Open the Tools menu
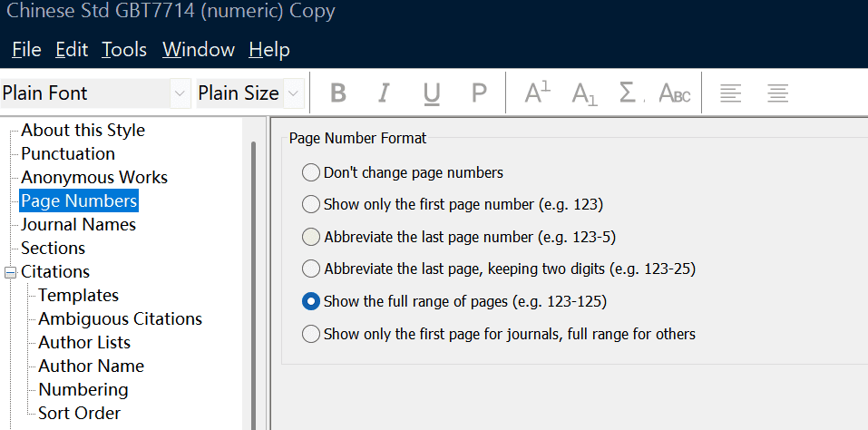 tap(124, 49)
